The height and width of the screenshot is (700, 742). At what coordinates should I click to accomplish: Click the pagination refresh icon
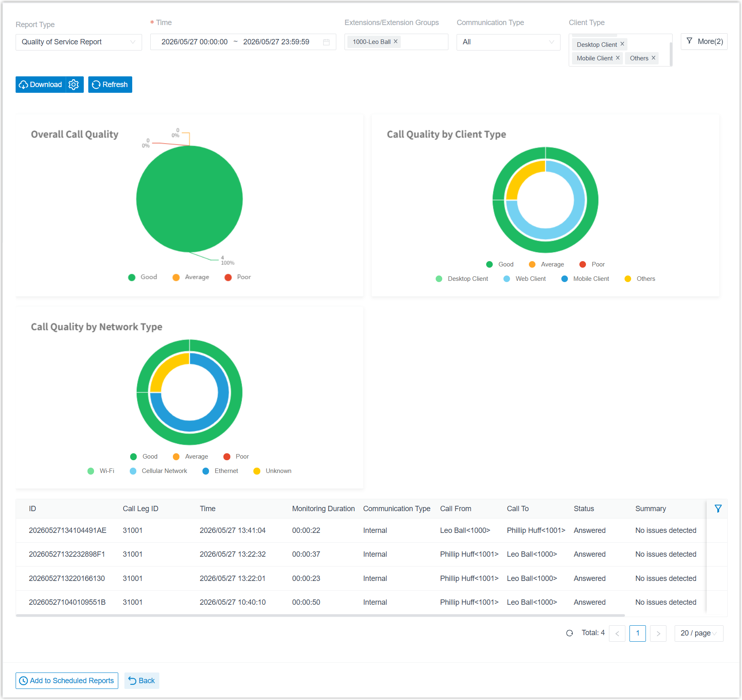pos(570,633)
